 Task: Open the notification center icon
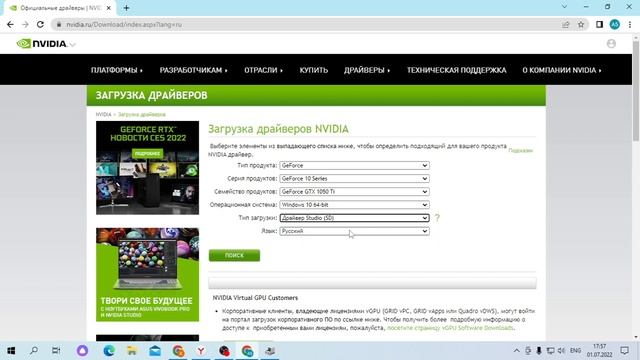(624, 351)
